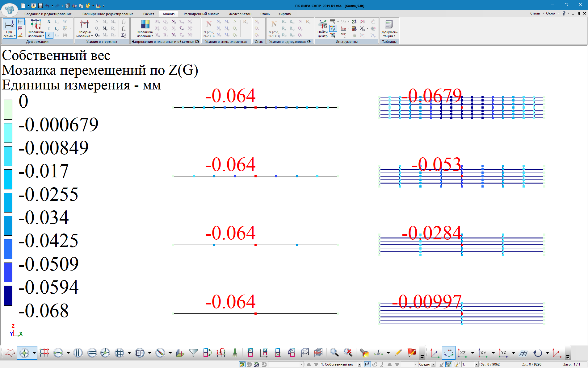Toggle node selection mode button
Viewport: 588px width, 368px height.
click(24, 353)
